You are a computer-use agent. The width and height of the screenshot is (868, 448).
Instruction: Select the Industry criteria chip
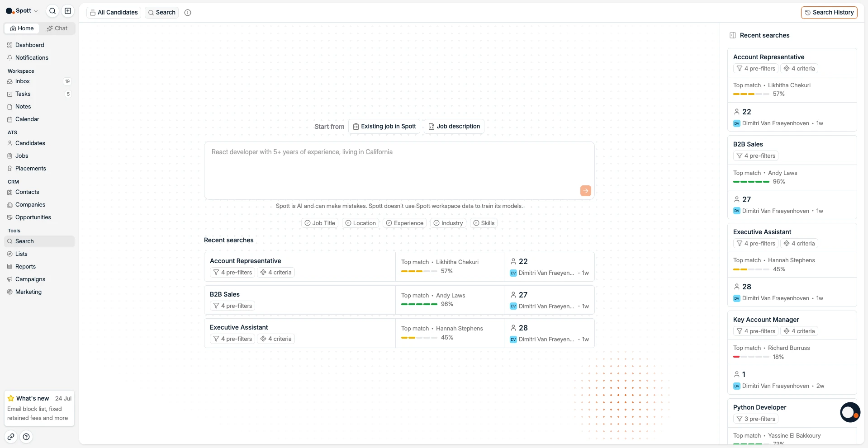448,223
